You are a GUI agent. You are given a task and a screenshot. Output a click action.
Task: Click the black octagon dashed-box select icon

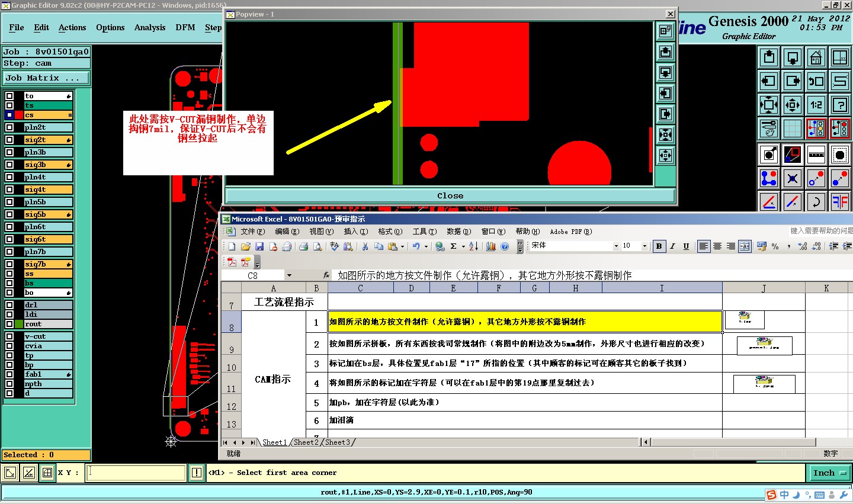point(840,155)
